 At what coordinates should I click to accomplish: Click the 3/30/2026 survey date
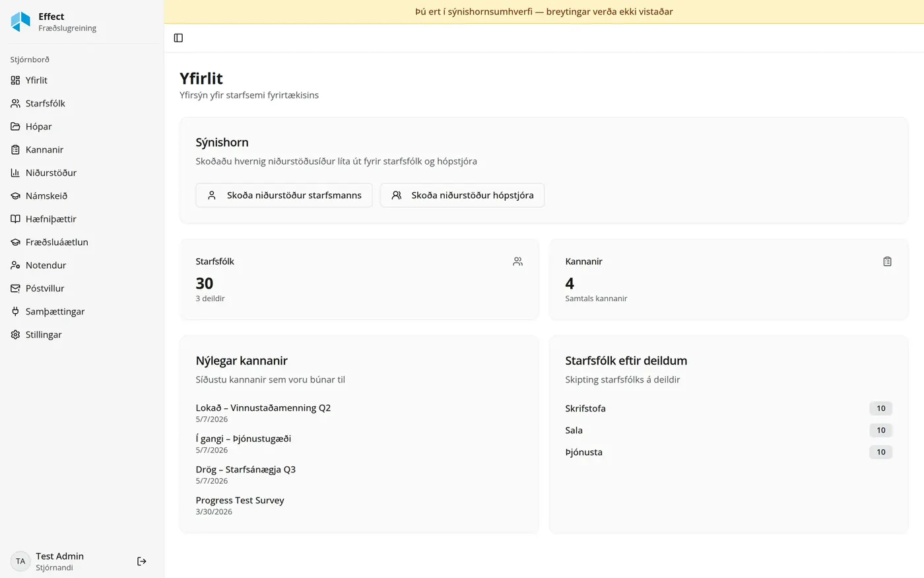click(214, 512)
